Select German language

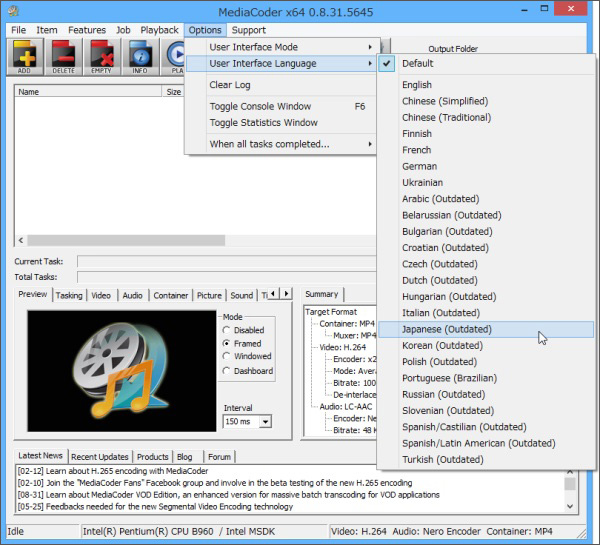click(x=486, y=166)
